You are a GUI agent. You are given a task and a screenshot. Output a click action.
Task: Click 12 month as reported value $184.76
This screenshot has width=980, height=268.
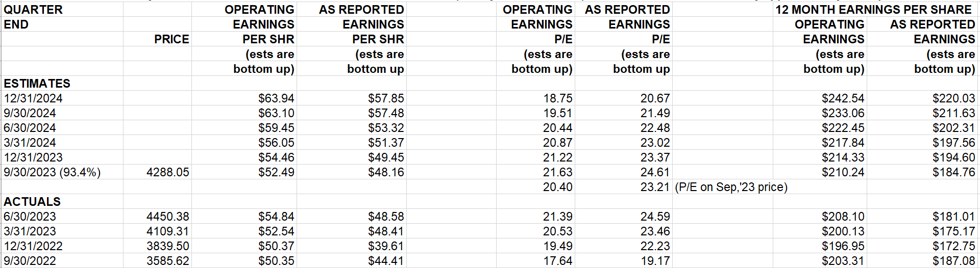click(x=953, y=172)
